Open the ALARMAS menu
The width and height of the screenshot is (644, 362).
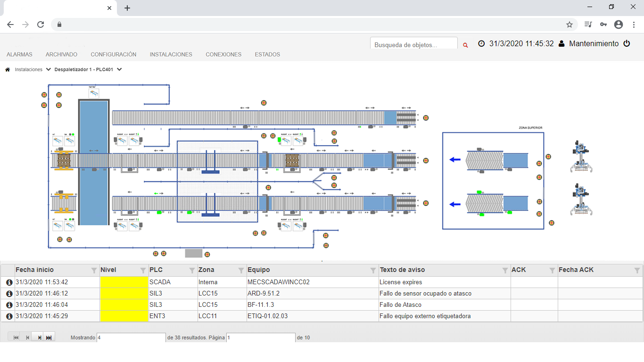tap(19, 55)
